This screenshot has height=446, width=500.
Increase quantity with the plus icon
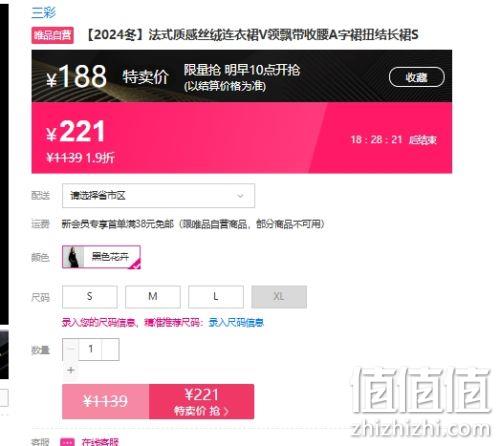point(71,370)
